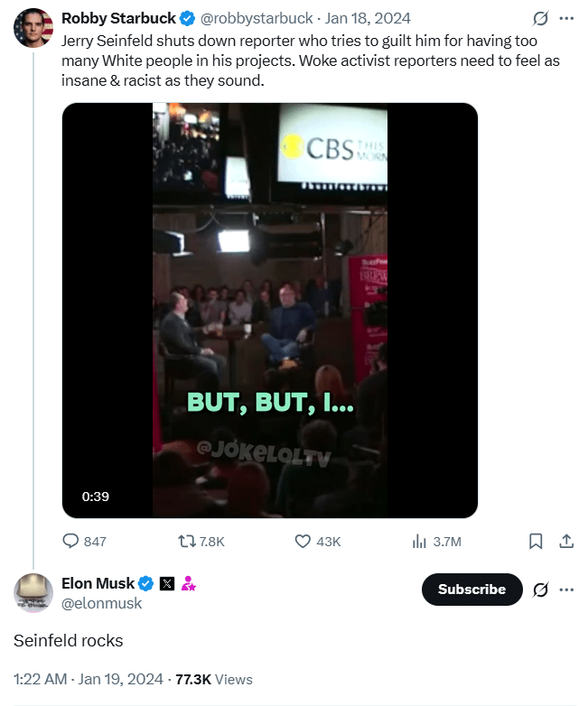Viewport: 588px width, 706px height.
Task: Click Robby Starbuck's profile avatar
Action: 33,27
